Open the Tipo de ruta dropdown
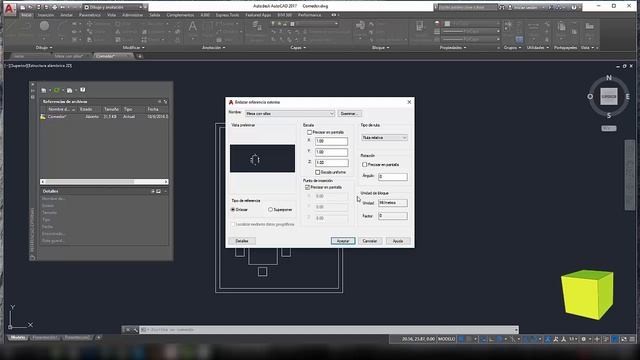 click(x=384, y=138)
